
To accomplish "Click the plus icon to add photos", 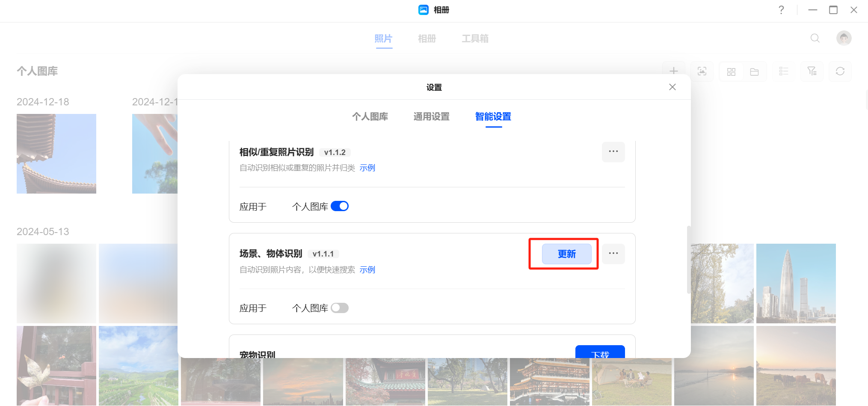I will (x=673, y=71).
